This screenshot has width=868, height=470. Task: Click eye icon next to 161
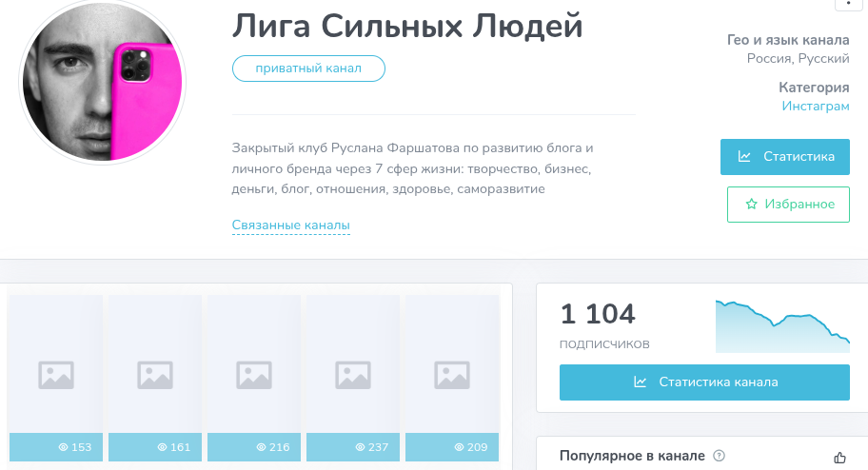(162, 447)
